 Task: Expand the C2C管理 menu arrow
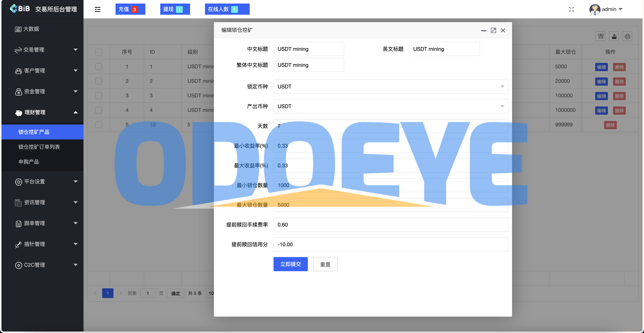coord(75,265)
